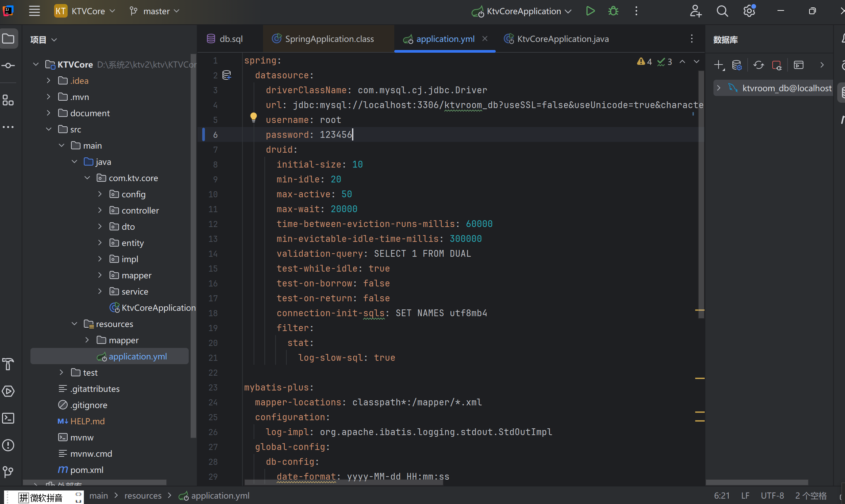The height and width of the screenshot is (504, 845).
Task: Start debugging with the bug icon
Action: point(613,11)
